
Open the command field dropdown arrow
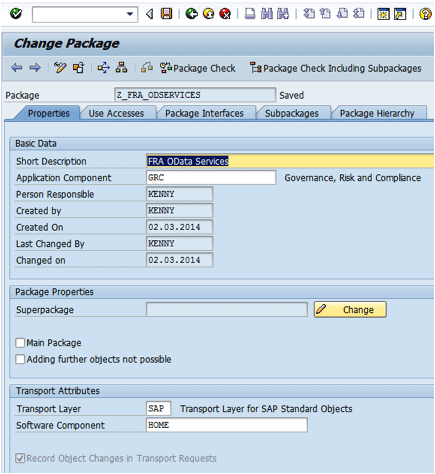[130, 14]
